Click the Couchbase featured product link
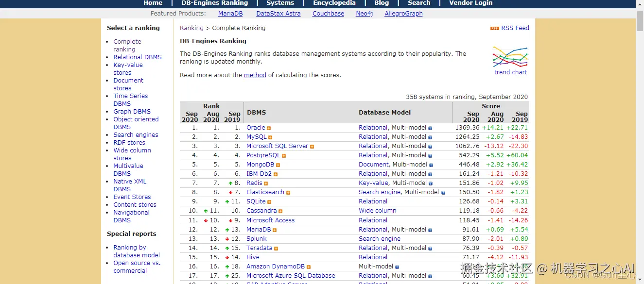644x284 pixels. click(x=328, y=14)
